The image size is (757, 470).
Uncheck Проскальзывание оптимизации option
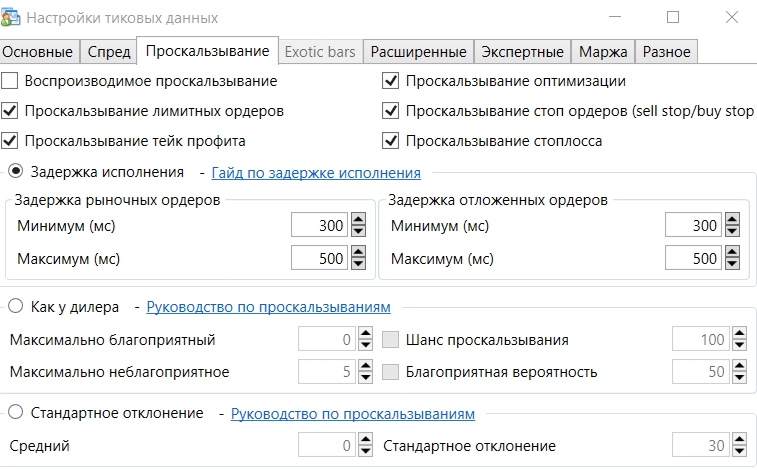[390, 81]
